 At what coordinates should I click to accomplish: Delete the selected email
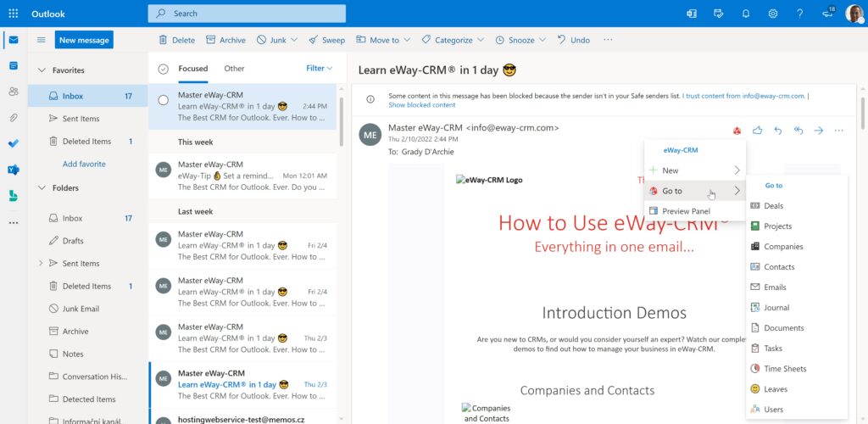pyautogui.click(x=176, y=40)
